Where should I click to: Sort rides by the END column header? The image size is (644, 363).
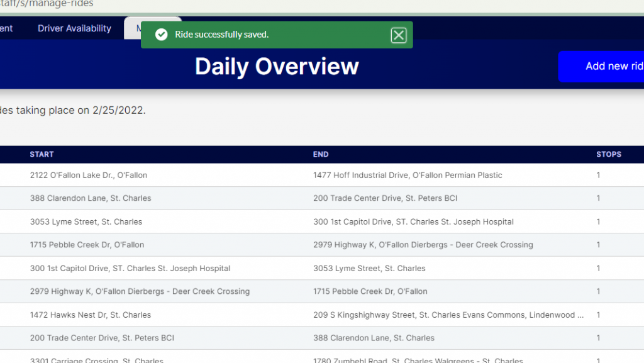321,154
